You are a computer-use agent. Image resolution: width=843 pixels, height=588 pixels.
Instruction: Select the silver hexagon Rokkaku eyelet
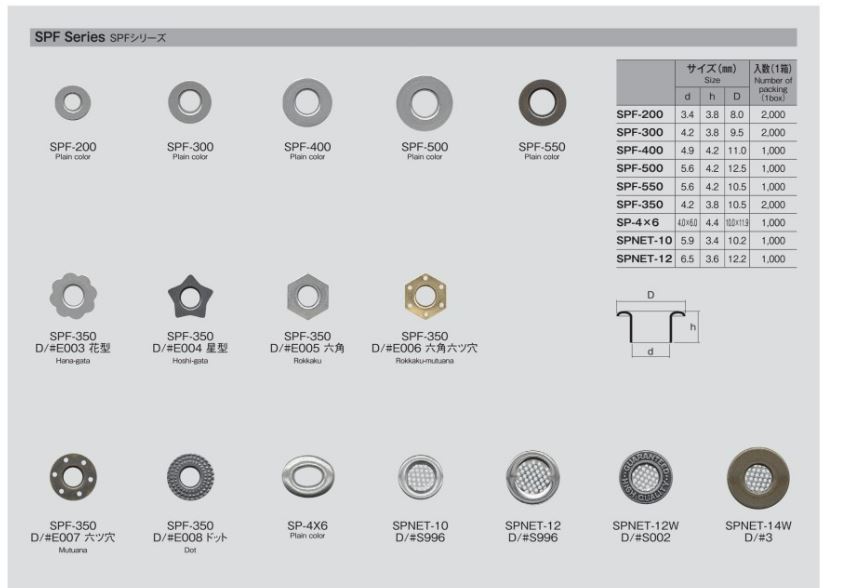coord(307,294)
